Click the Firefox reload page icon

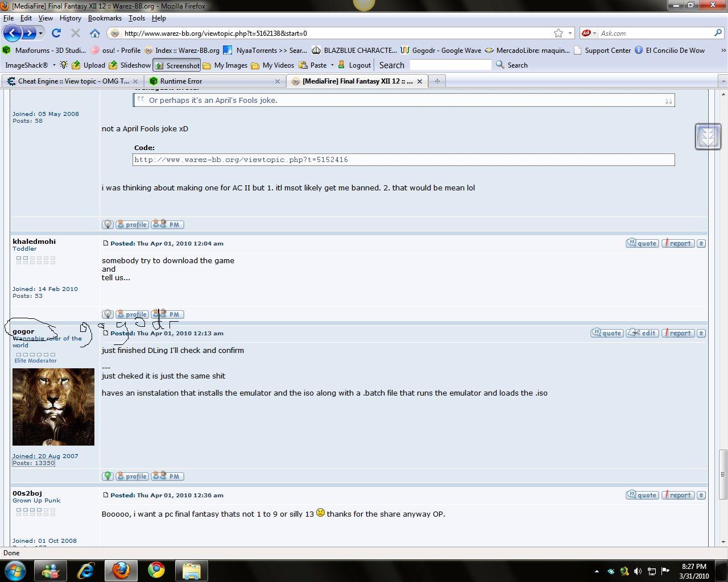point(56,33)
